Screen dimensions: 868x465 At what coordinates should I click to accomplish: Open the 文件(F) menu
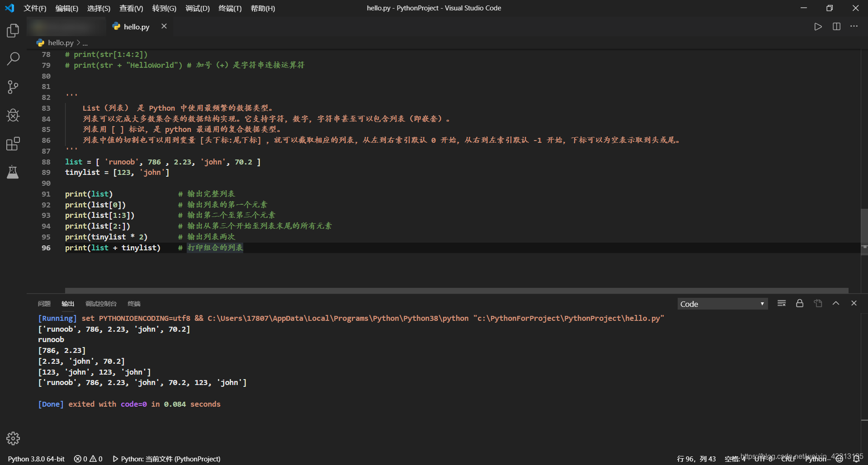pos(35,8)
